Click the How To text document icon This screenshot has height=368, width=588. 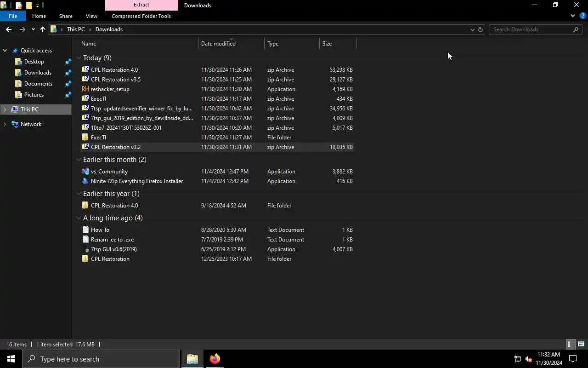coord(85,230)
